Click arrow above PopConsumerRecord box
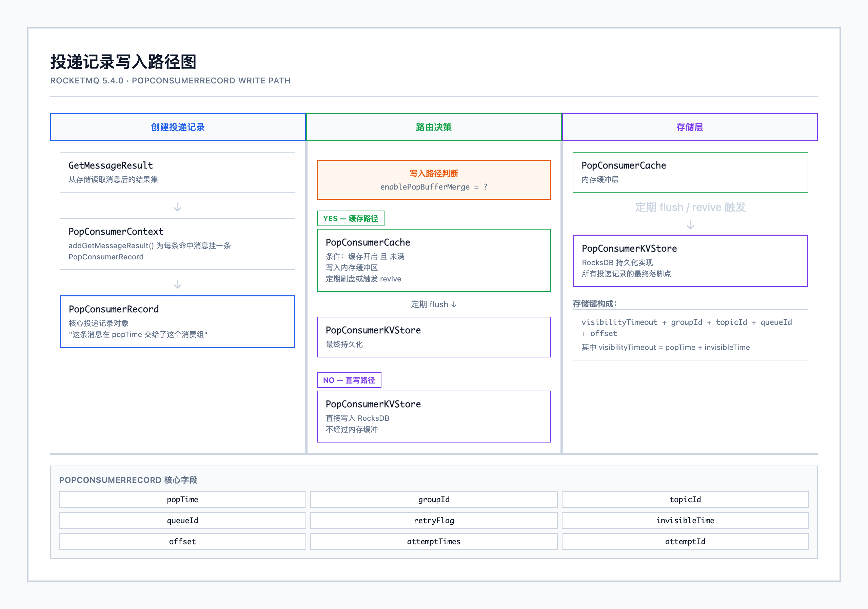 [x=177, y=284]
